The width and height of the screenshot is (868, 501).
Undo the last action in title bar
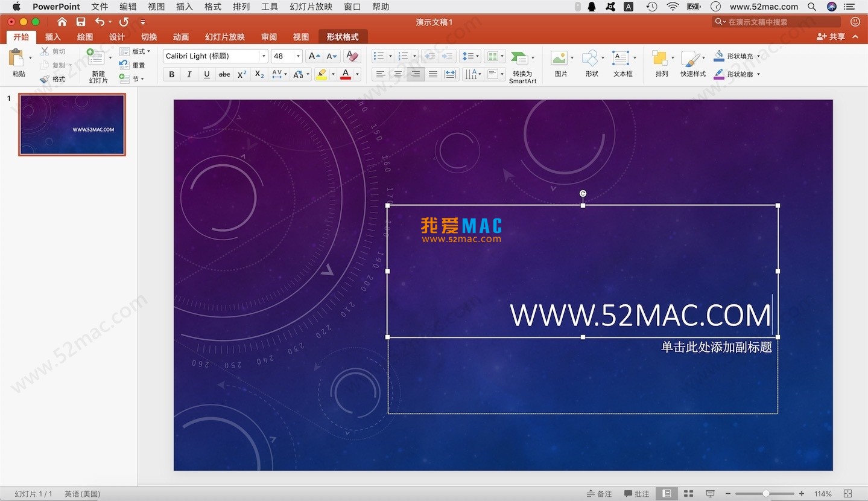coord(100,22)
